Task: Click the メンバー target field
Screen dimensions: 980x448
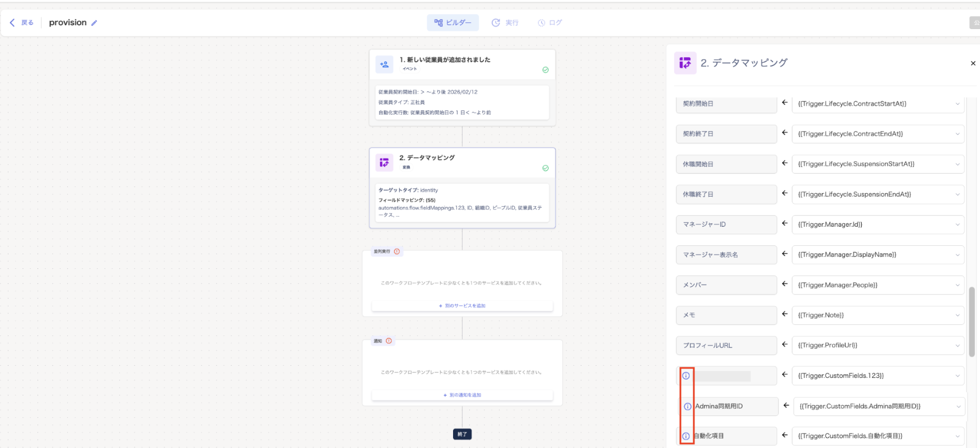Action: coord(726,285)
